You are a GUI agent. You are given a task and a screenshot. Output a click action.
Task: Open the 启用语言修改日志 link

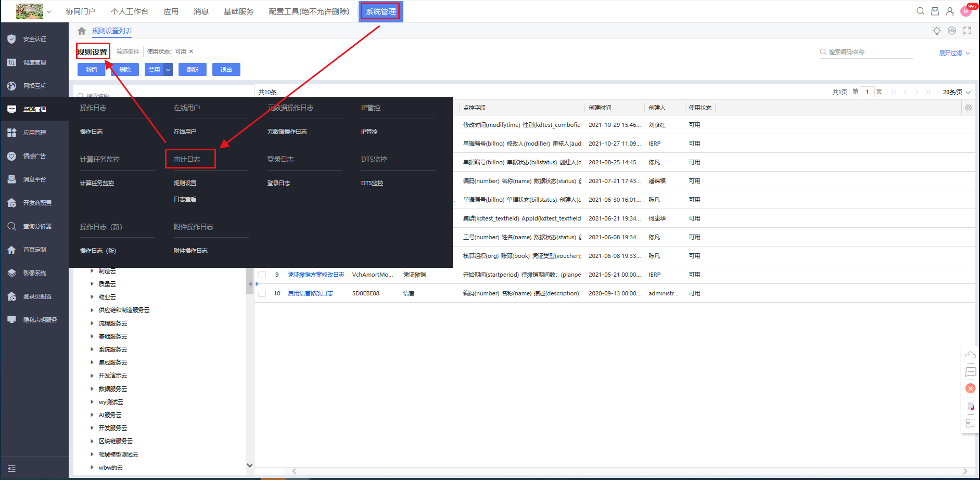(310, 293)
